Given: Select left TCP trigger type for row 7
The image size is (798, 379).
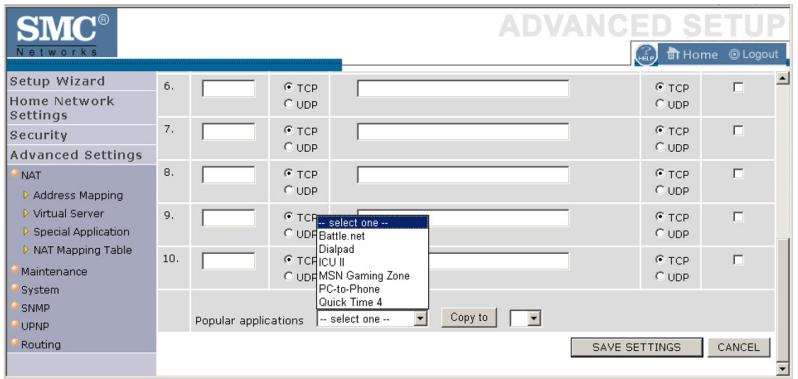Looking at the screenshot, I should (x=289, y=130).
